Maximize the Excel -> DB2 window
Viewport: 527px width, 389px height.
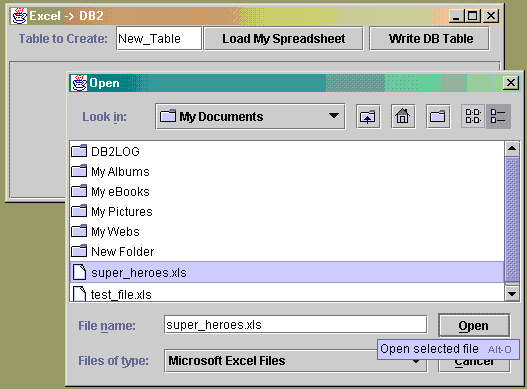tap(473, 16)
